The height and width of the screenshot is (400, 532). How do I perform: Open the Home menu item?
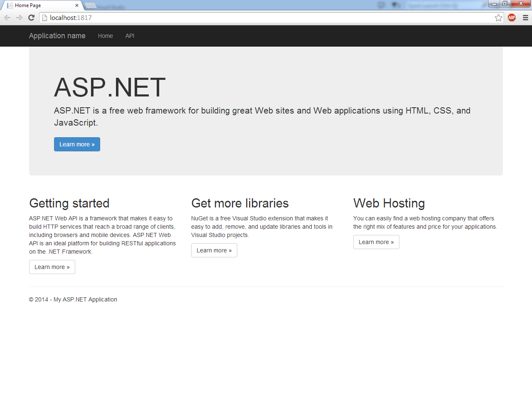pos(105,36)
